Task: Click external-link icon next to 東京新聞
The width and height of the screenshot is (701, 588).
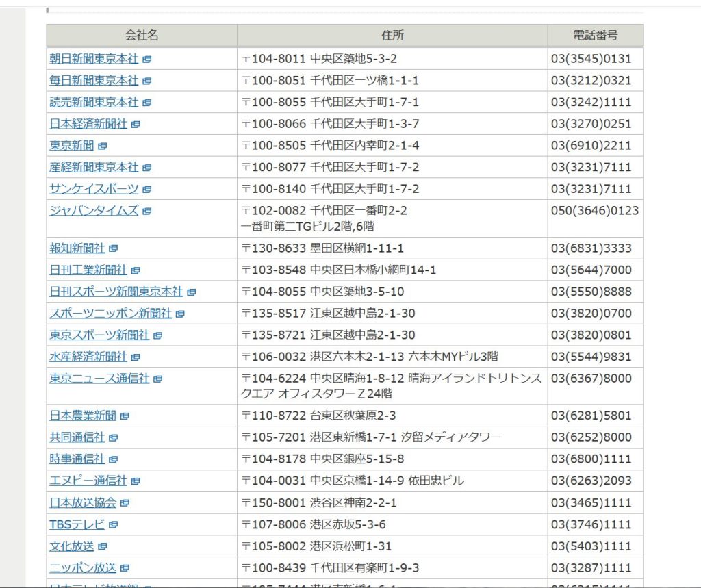Action: tap(103, 146)
